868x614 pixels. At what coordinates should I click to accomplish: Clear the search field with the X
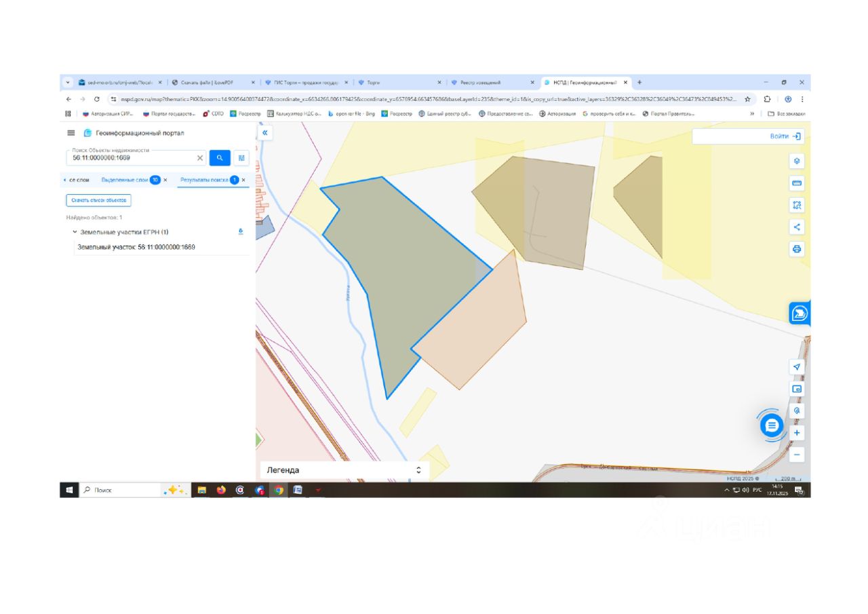200,157
